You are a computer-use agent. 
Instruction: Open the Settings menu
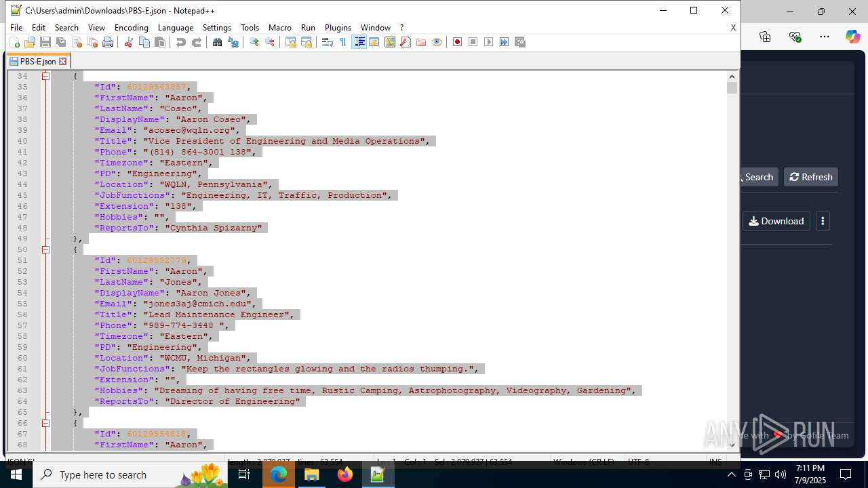pyautogui.click(x=217, y=27)
